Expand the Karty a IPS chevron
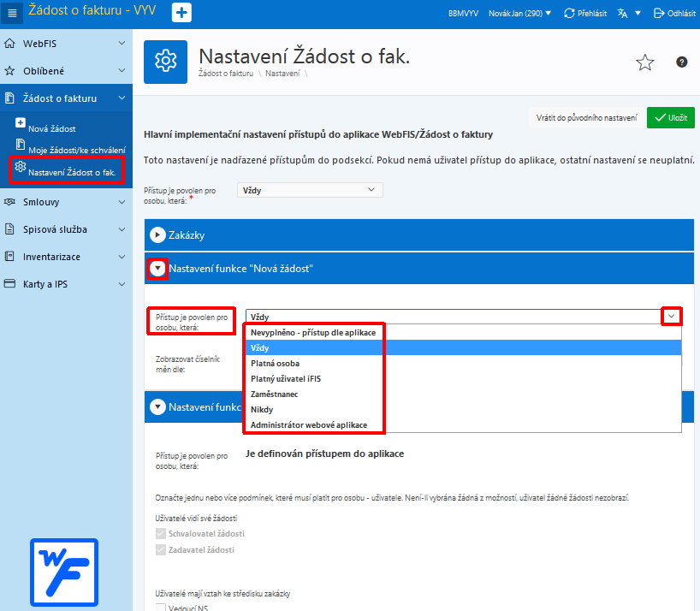700x611 pixels. click(x=122, y=284)
